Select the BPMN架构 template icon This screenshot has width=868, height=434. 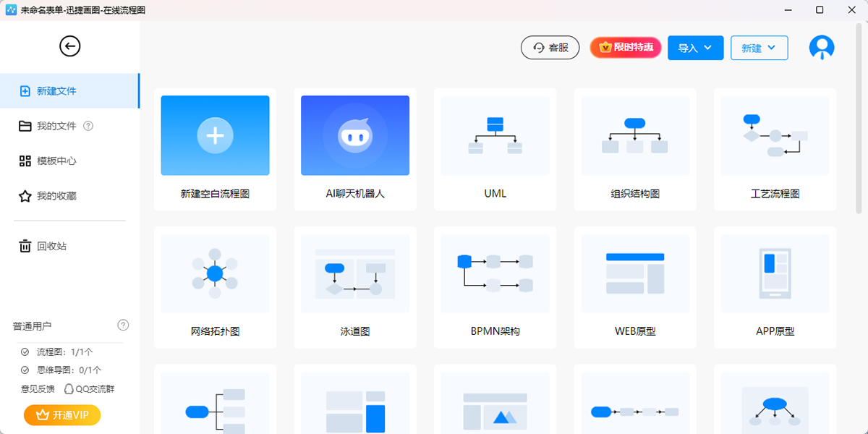[x=495, y=273]
